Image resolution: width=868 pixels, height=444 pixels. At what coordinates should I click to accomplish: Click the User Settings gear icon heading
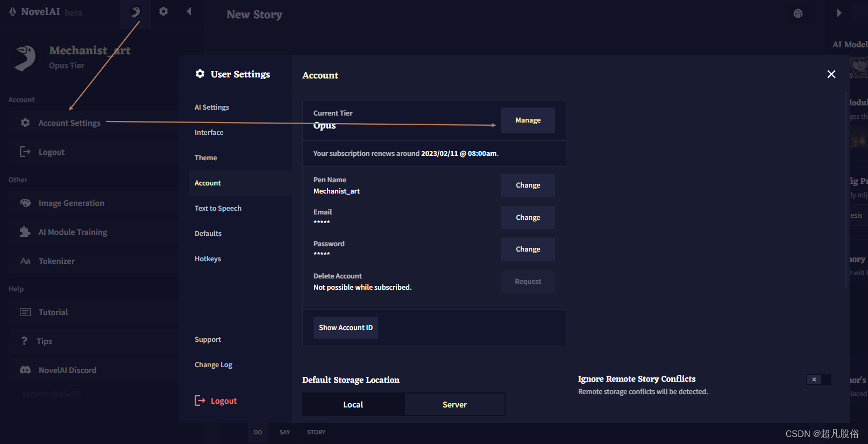coord(200,74)
